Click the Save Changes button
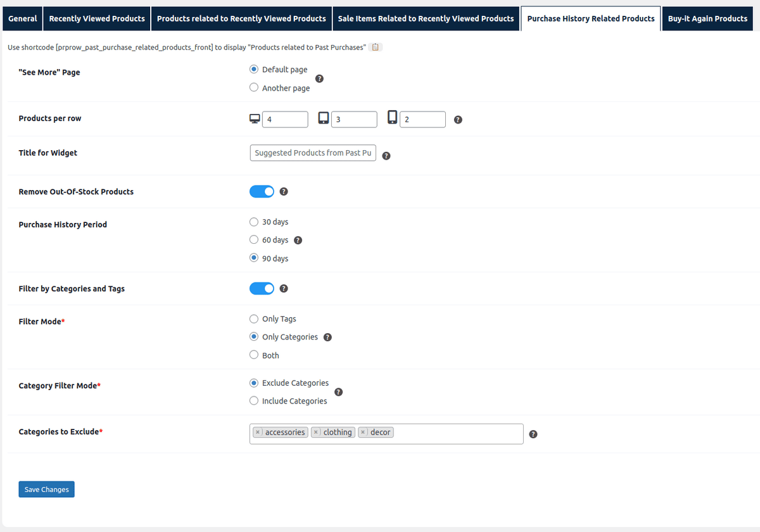Screen dimensions: 760x532 46,489
